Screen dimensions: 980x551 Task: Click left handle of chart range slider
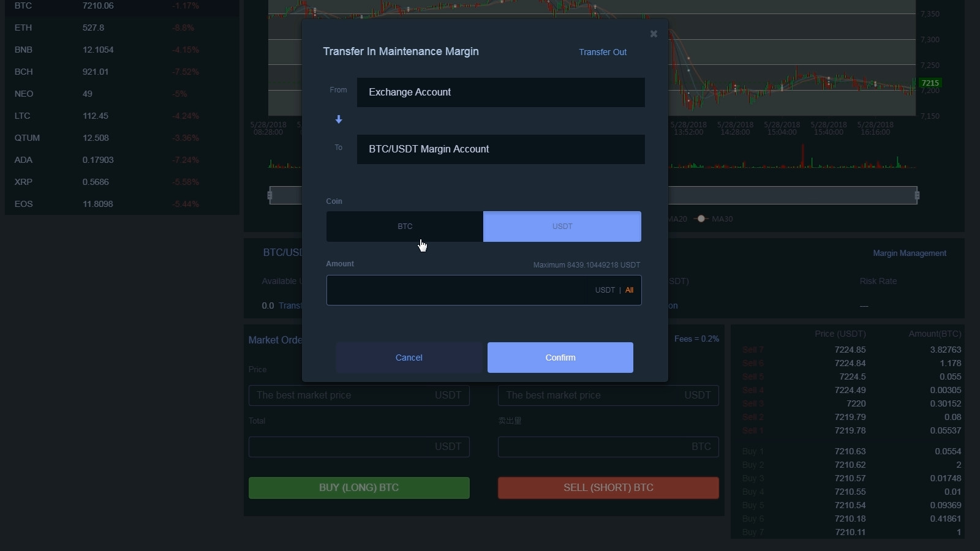(x=269, y=195)
